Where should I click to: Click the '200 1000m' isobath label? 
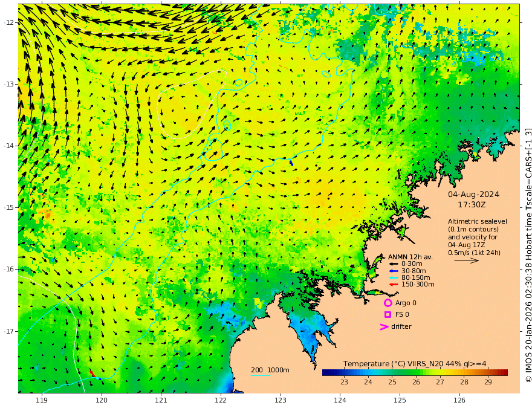[270, 370]
